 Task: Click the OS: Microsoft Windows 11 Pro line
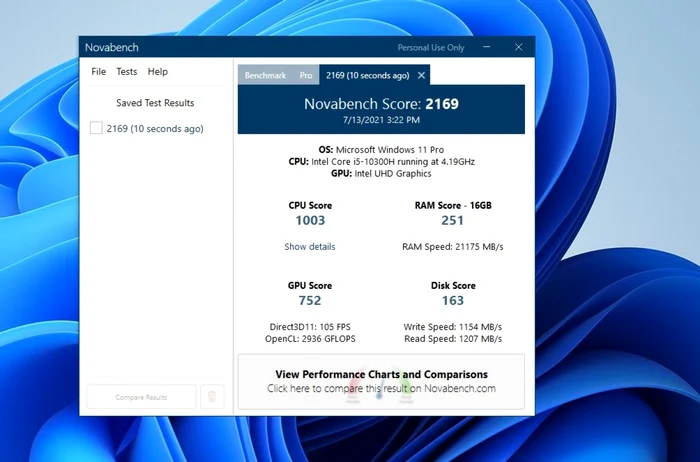[x=381, y=150]
